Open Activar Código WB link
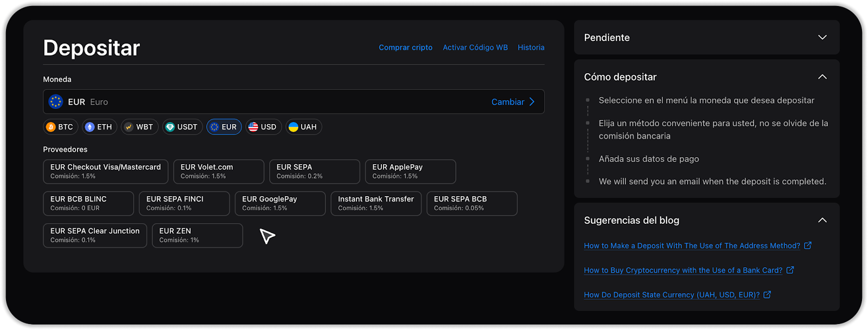This screenshot has height=330, width=868. [x=475, y=48]
